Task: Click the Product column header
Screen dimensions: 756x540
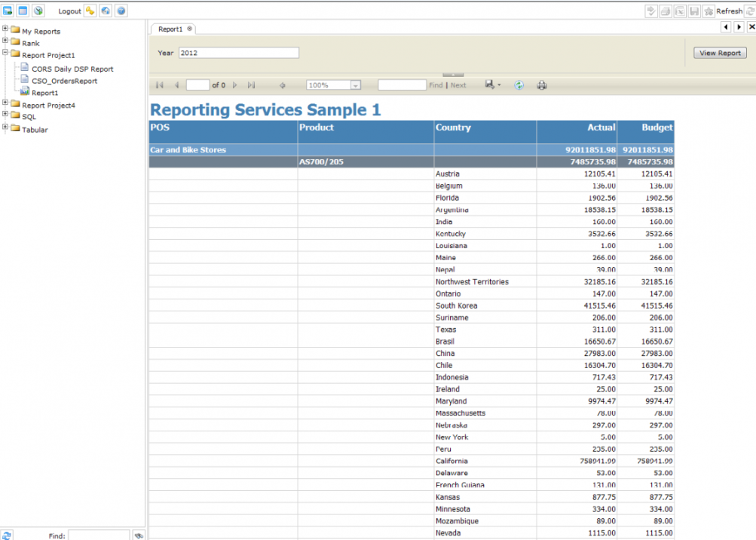Action: tap(366, 132)
